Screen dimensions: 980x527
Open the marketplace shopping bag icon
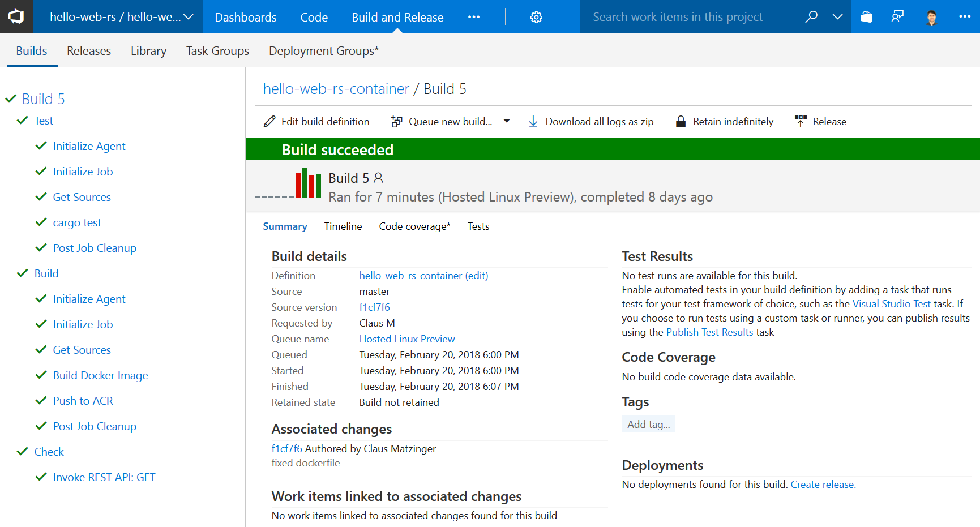click(866, 17)
